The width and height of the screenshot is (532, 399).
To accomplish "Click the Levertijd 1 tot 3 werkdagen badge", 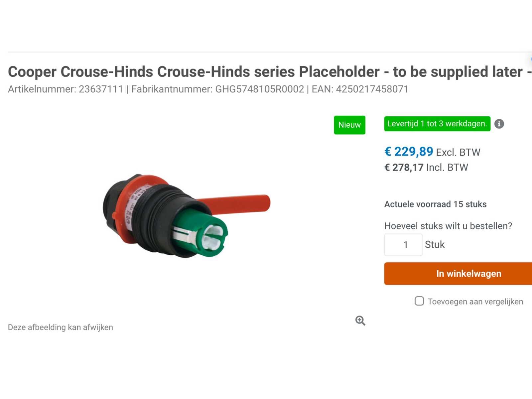I will (437, 124).
